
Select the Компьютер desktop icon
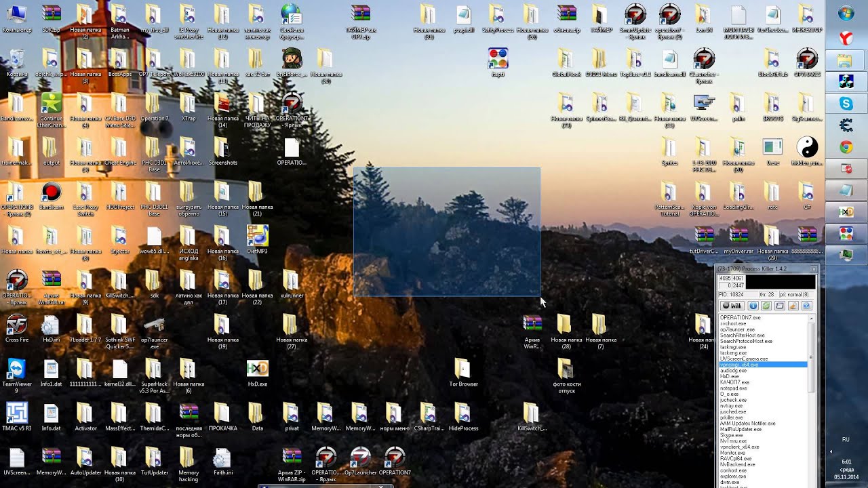coord(17,18)
